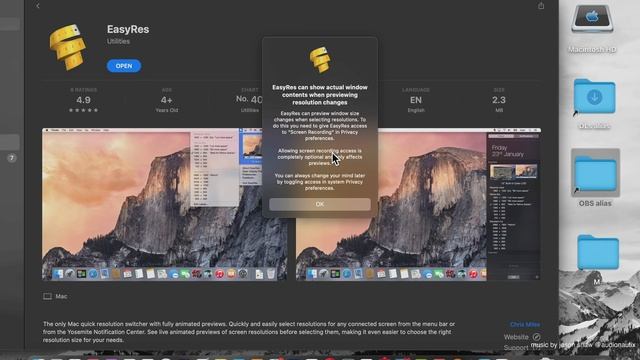Click the 2.3 MB size value
Image resolution: width=640 pixels, height=360 pixels.
coord(499,100)
